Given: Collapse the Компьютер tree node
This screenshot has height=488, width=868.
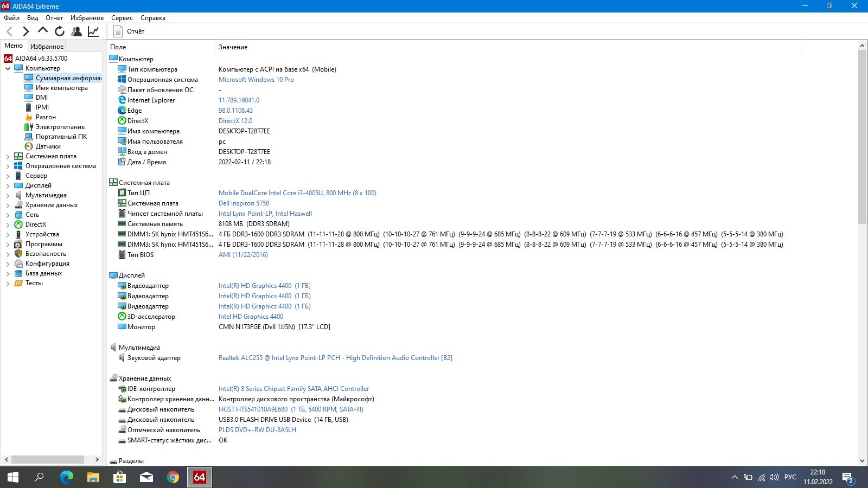Looking at the screenshot, I should [x=8, y=68].
